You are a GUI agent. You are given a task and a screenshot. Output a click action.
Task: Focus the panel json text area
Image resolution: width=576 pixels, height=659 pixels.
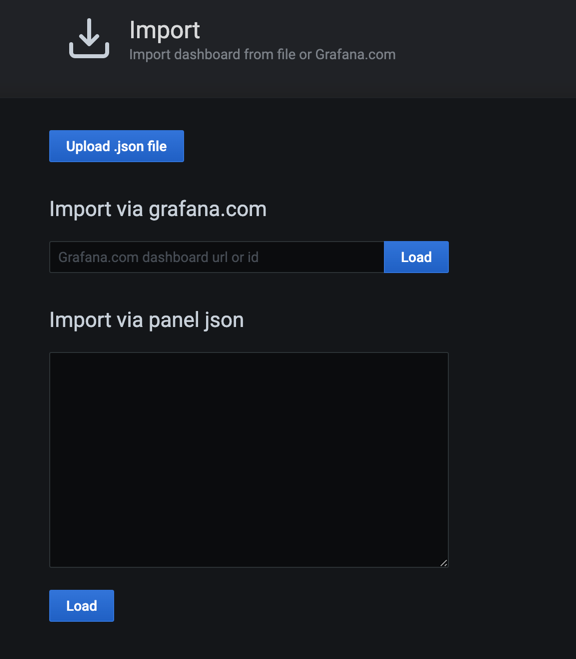coord(249,460)
